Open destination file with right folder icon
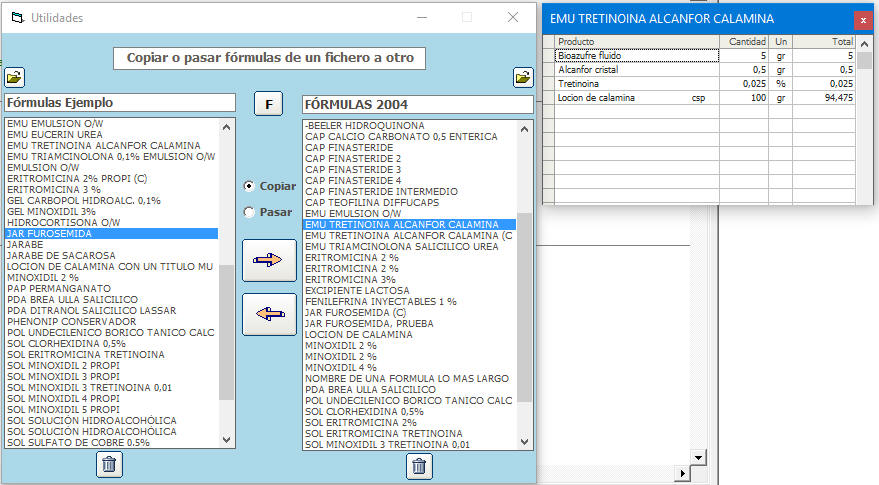 (x=523, y=77)
